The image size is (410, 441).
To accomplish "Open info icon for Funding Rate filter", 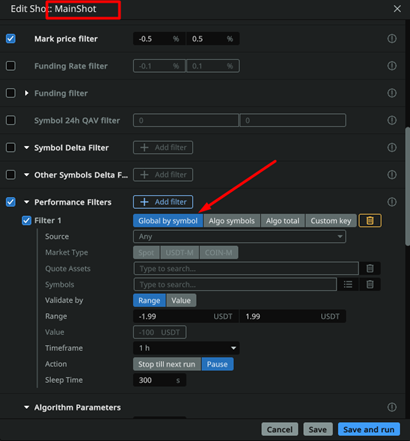I will click(392, 66).
